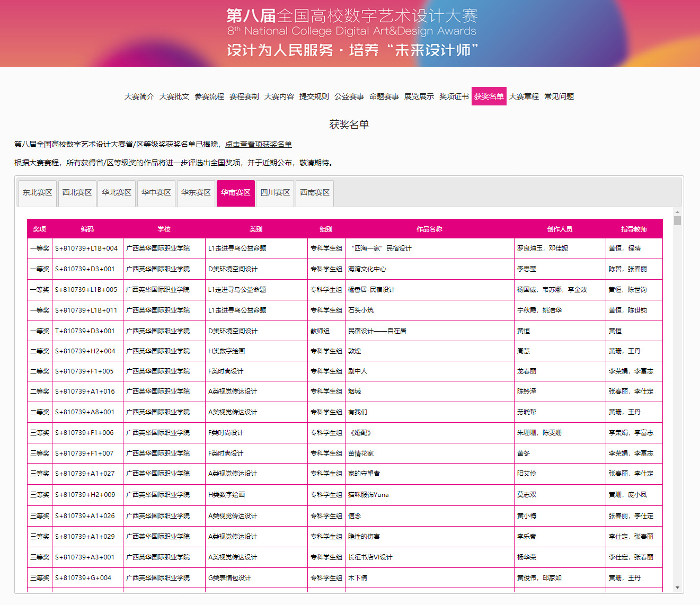
Task: Click 点击查看项获奖名单 link
Action: point(258,144)
